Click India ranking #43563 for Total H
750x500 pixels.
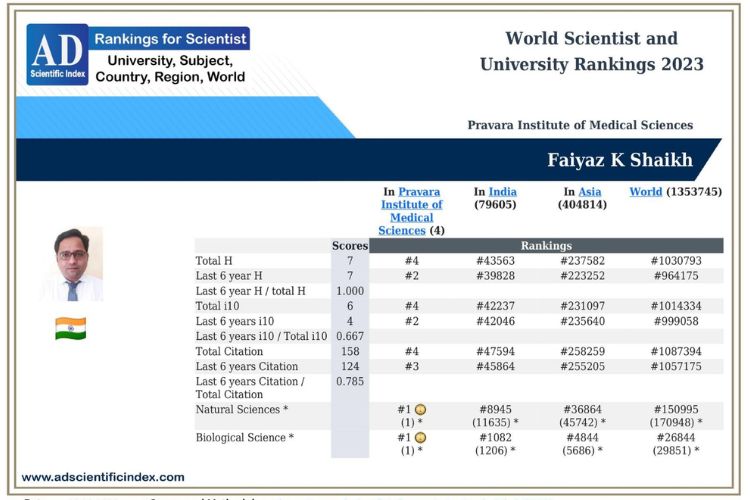(x=496, y=261)
